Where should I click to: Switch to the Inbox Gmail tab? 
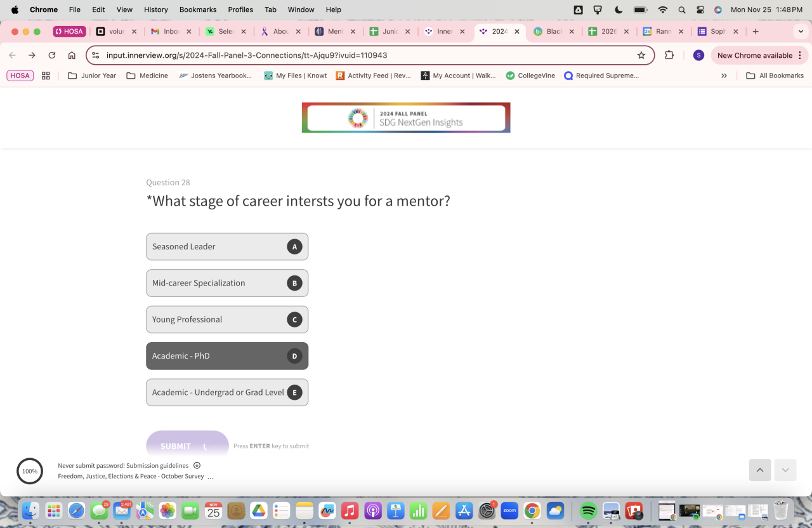click(x=171, y=31)
